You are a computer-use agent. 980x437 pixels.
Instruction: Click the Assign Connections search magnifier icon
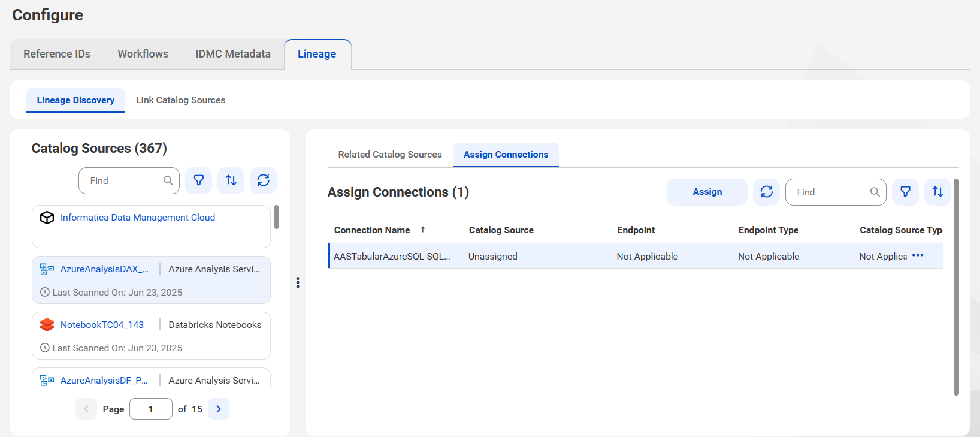[875, 192]
